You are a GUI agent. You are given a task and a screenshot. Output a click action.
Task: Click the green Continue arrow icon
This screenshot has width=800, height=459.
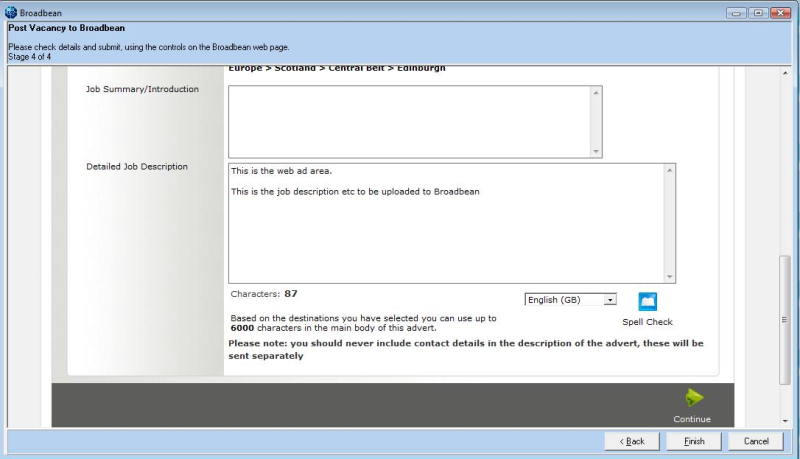point(694,397)
